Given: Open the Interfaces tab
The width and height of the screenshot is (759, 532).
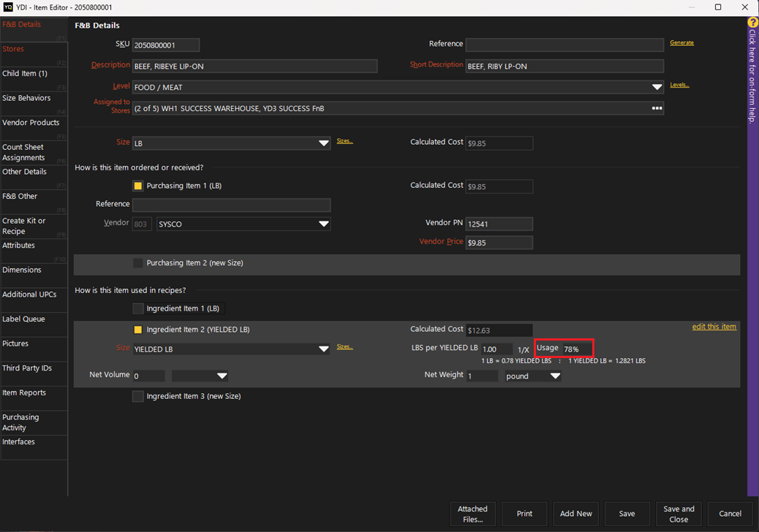Looking at the screenshot, I should 34,447.
